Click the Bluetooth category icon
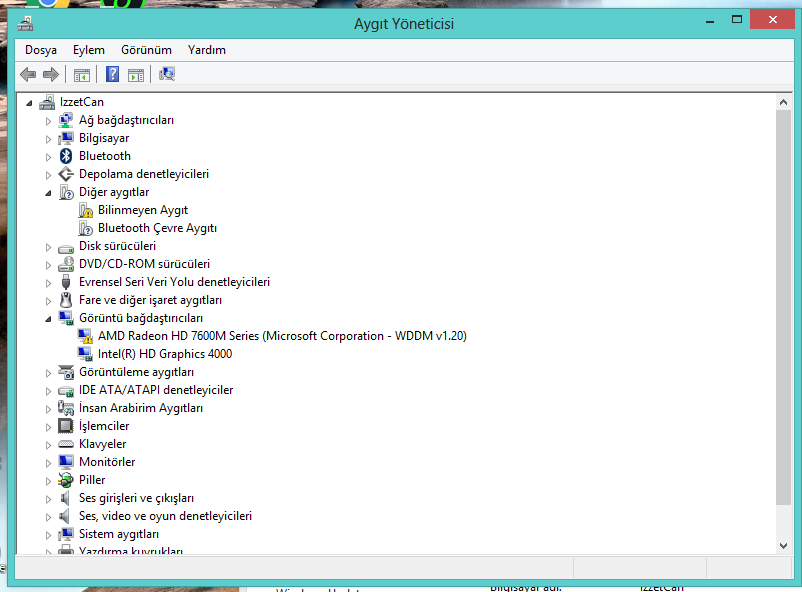This screenshot has width=802, height=592. point(66,156)
